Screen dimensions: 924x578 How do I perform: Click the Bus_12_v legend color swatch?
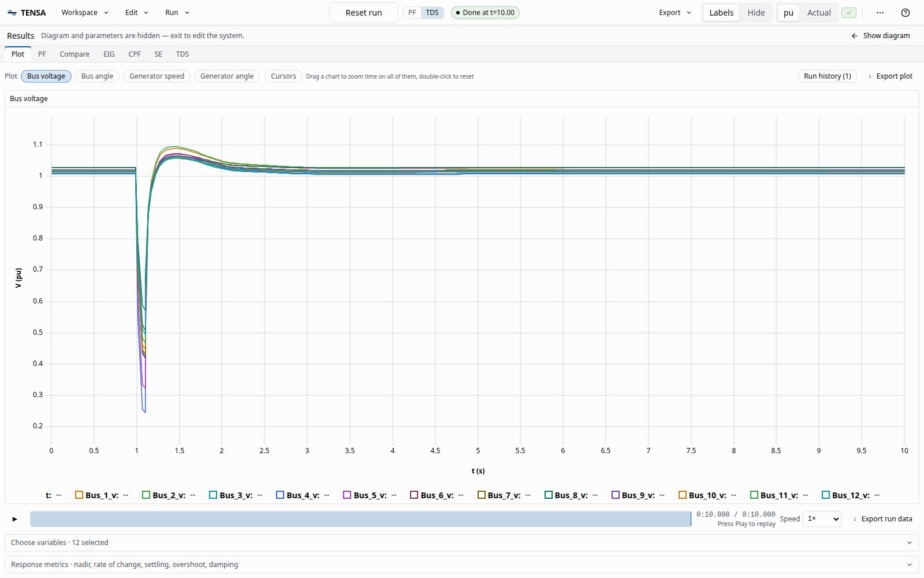click(826, 495)
